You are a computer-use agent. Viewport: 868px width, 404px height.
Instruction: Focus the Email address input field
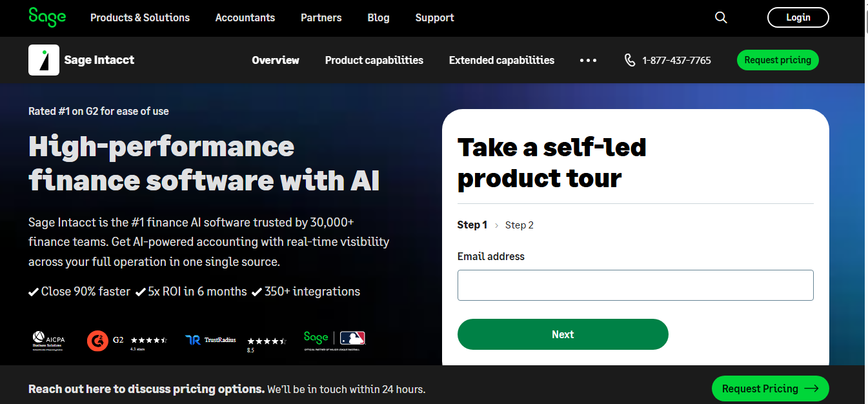[x=635, y=285]
